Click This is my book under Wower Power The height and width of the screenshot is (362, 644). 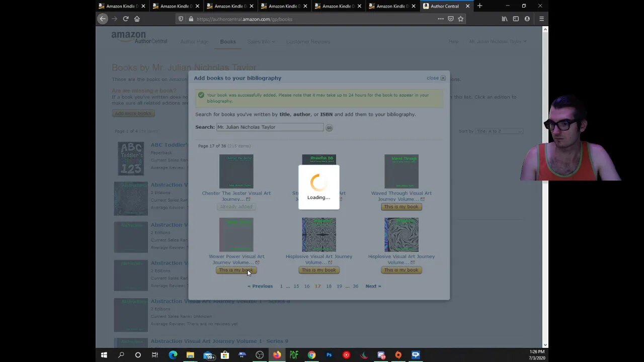point(236,270)
